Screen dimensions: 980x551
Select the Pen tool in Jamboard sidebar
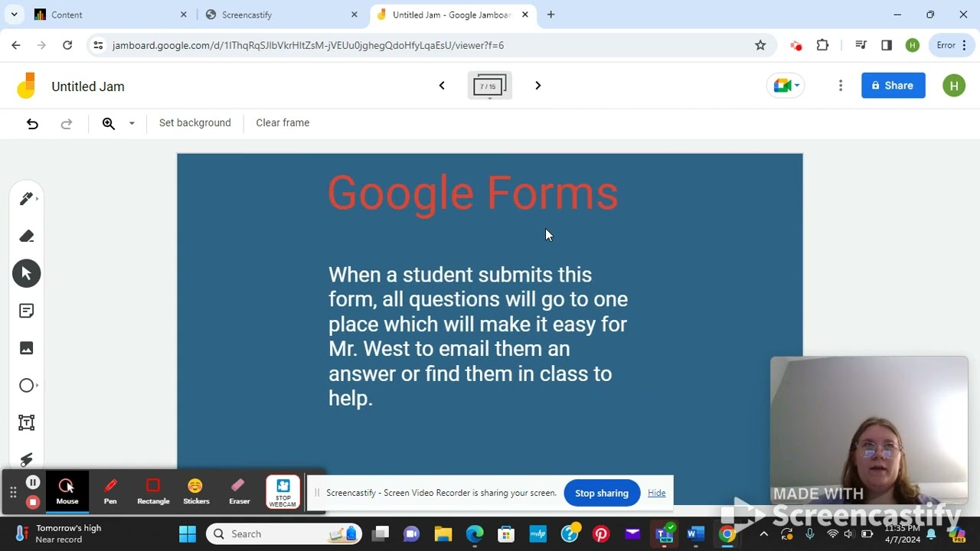(x=27, y=199)
